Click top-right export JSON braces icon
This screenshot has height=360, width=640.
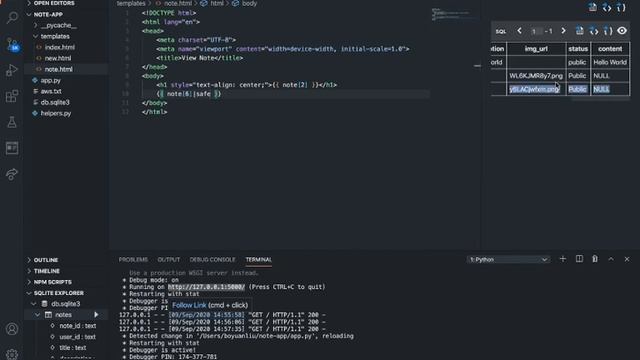[x=621, y=7]
